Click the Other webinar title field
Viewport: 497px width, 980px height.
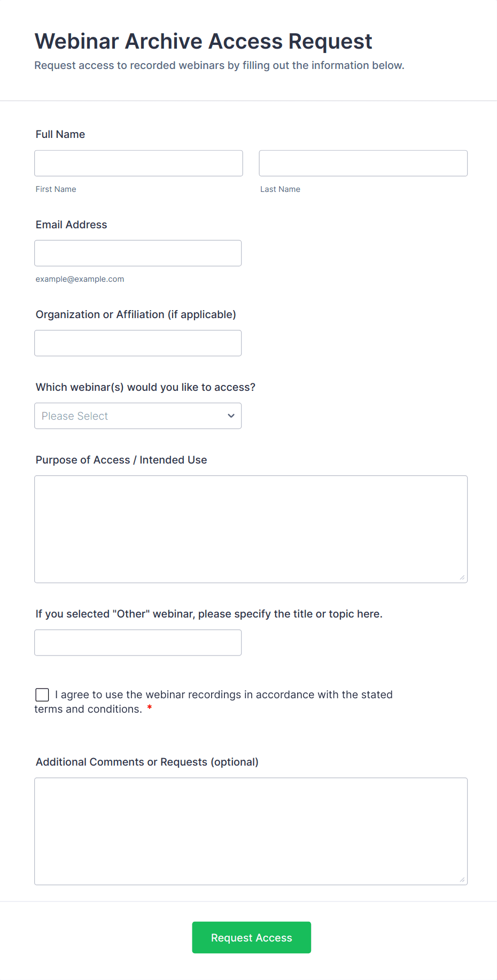pyautogui.click(x=138, y=642)
